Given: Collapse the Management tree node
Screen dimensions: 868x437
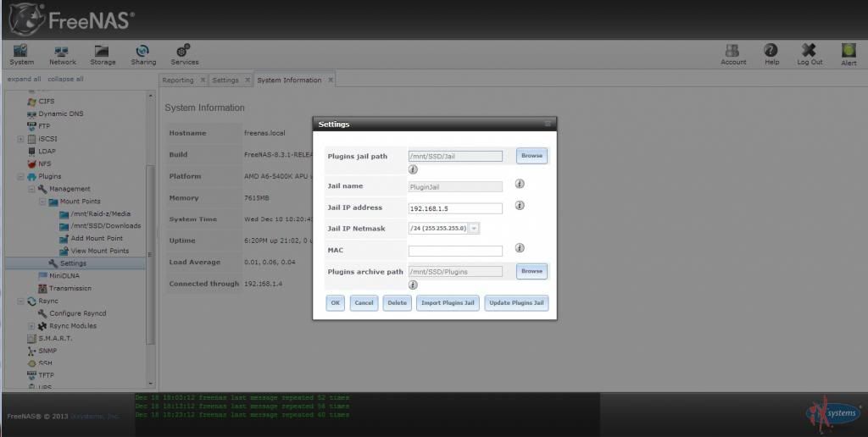Looking at the screenshot, I should pyautogui.click(x=31, y=189).
